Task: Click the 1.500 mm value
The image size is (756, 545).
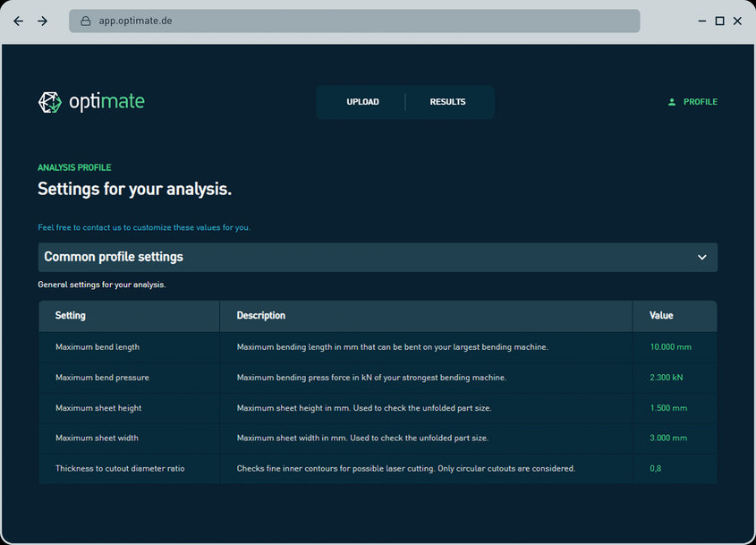Action: click(x=668, y=408)
